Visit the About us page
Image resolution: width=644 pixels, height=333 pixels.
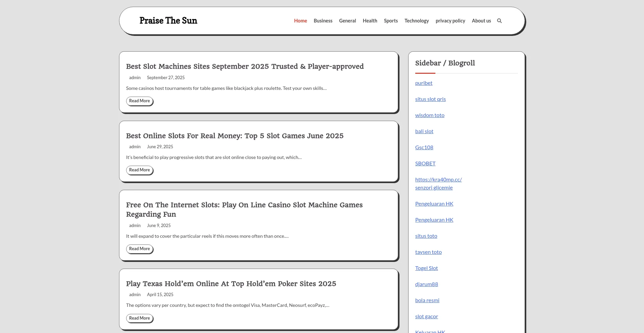tap(481, 21)
